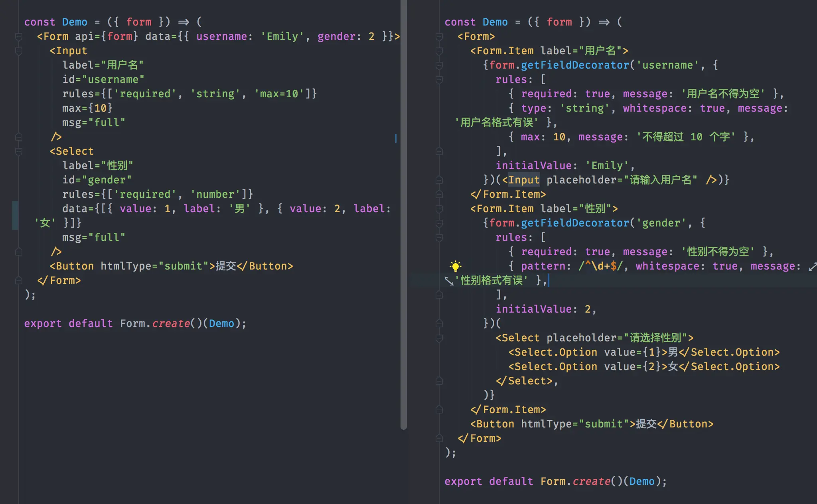Click fold end marker beside right </Form>
The height and width of the screenshot is (504, 817).
pos(439,439)
